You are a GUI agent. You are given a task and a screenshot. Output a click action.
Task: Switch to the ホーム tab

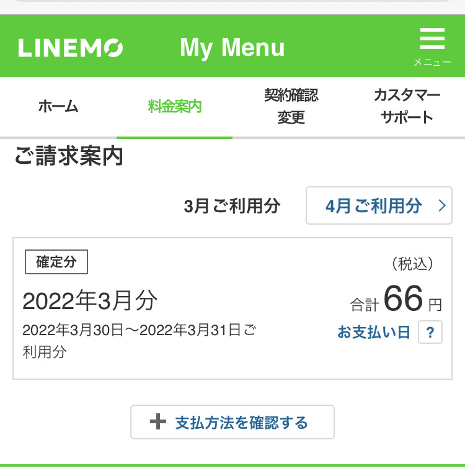tap(58, 106)
